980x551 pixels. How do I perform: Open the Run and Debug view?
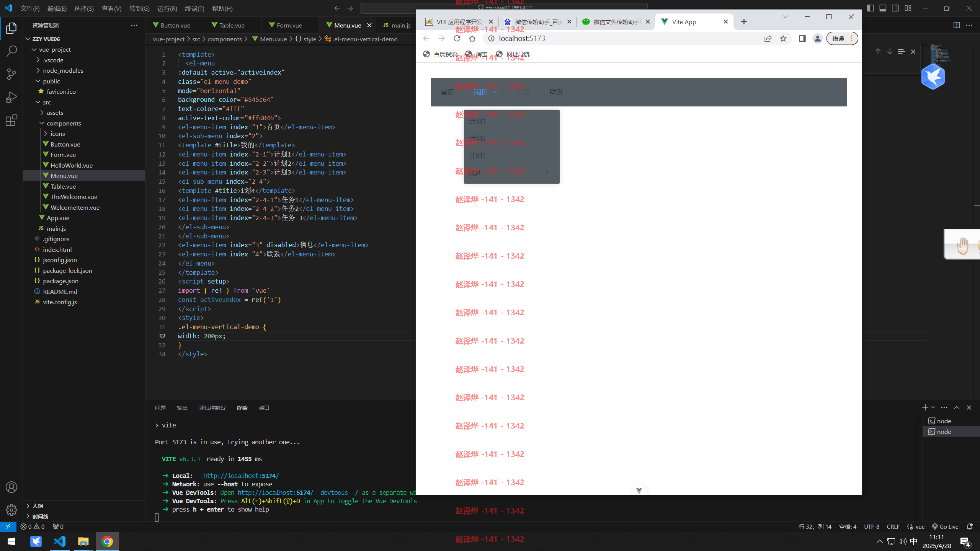[x=11, y=97]
